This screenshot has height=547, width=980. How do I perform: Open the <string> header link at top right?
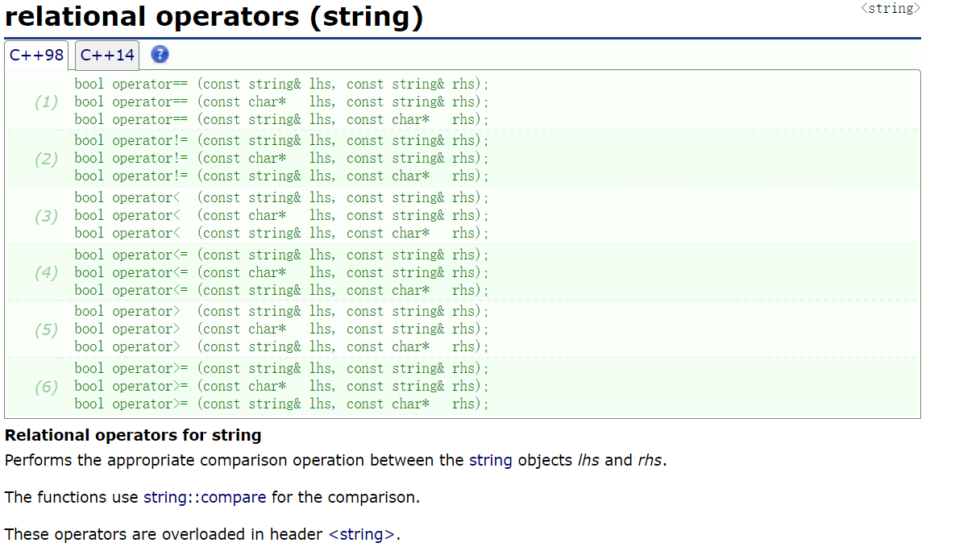pos(890,8)
